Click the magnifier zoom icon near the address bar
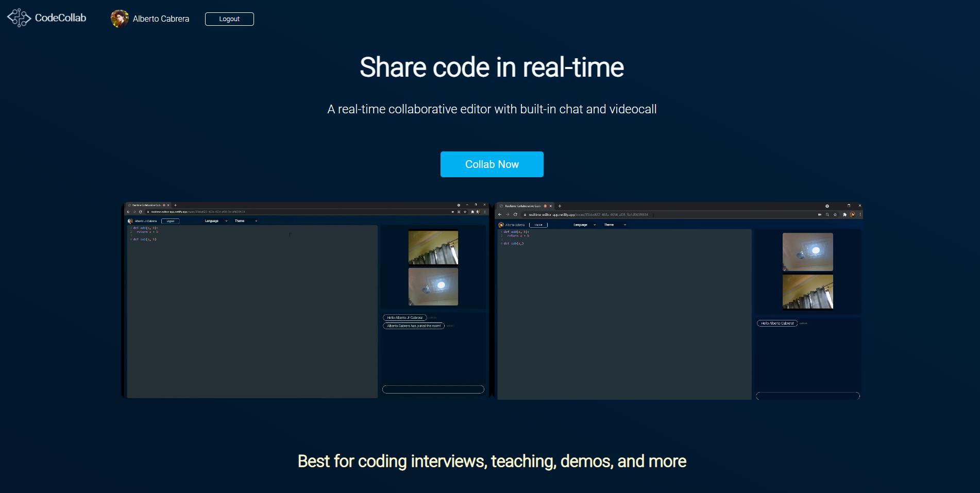Image resolution: width=980 pixels, height=493 pixels. [x=827, y=214]
